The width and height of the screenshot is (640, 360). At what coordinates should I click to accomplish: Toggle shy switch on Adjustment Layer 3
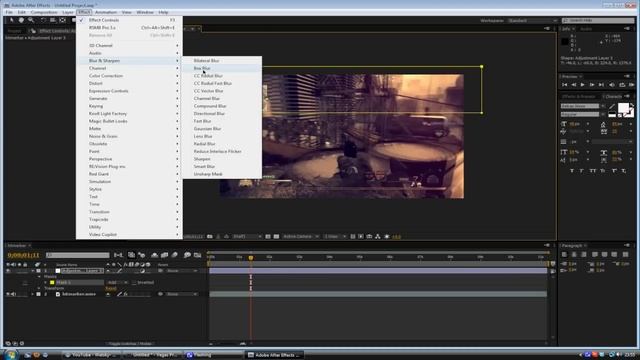(108, 271)
